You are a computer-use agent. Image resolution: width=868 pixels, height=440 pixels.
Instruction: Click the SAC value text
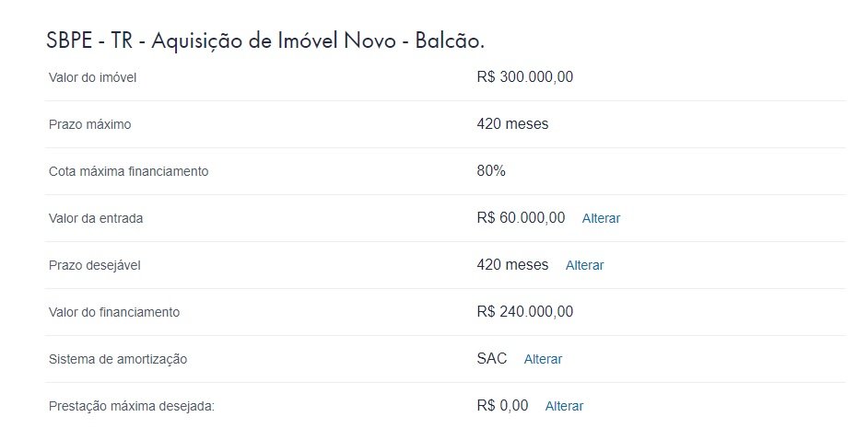(491, 359)
